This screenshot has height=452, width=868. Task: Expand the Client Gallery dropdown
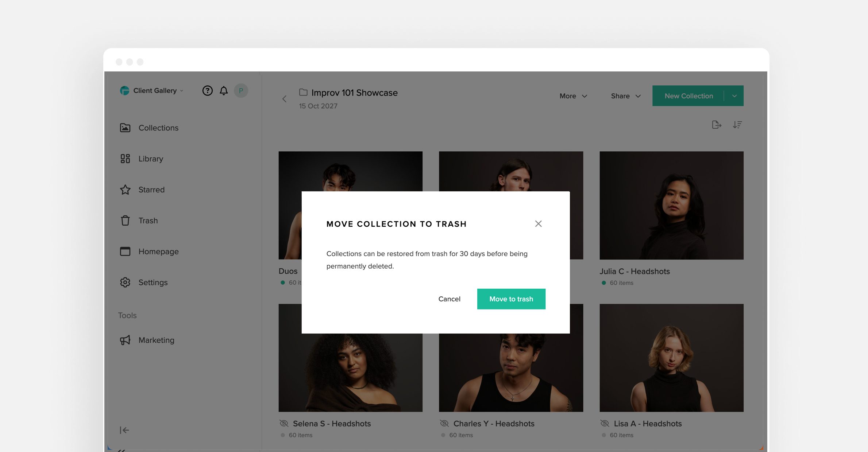pyautogui.click(x=181, y=91)
